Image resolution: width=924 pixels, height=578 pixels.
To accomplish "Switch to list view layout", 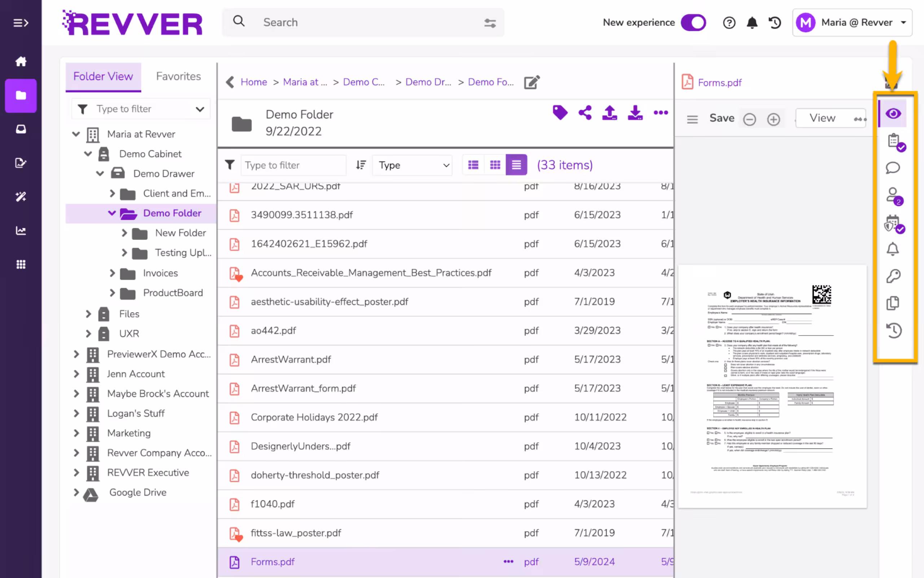I will click(473, 165).
